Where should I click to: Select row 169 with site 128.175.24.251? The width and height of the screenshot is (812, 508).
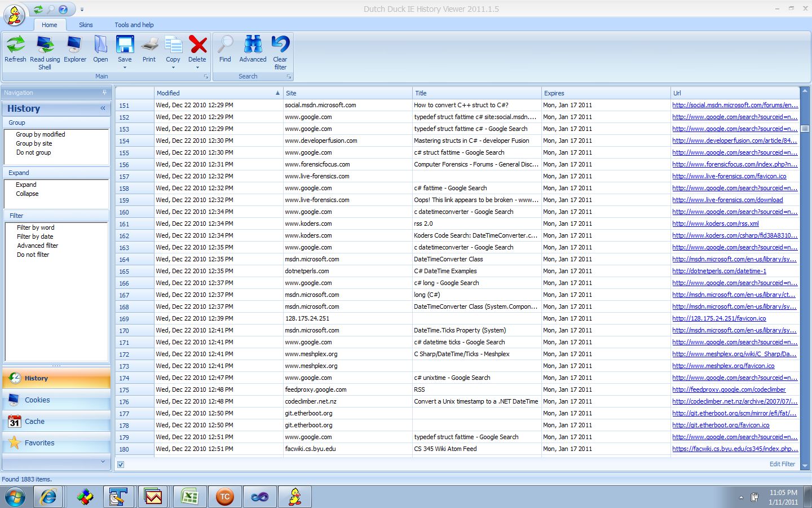[x=457, y=318]
